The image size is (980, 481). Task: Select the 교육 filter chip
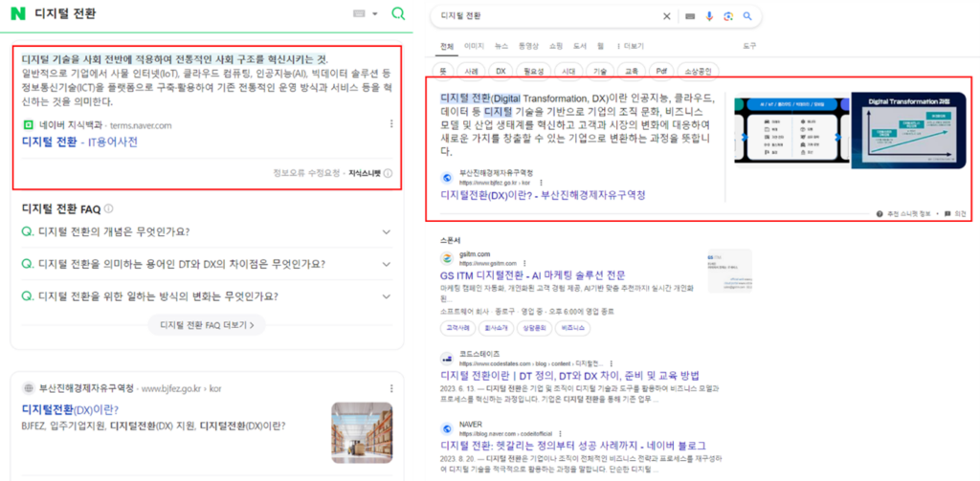(x=632, y=71)
